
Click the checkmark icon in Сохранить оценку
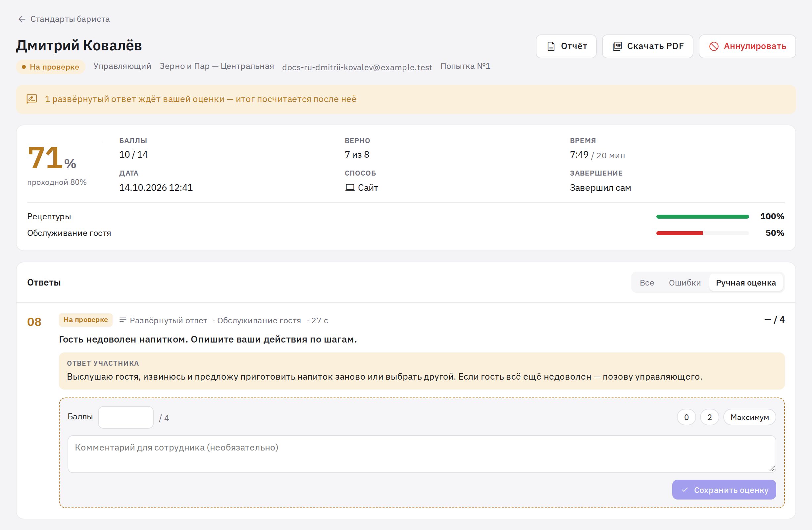coord(685,490)
